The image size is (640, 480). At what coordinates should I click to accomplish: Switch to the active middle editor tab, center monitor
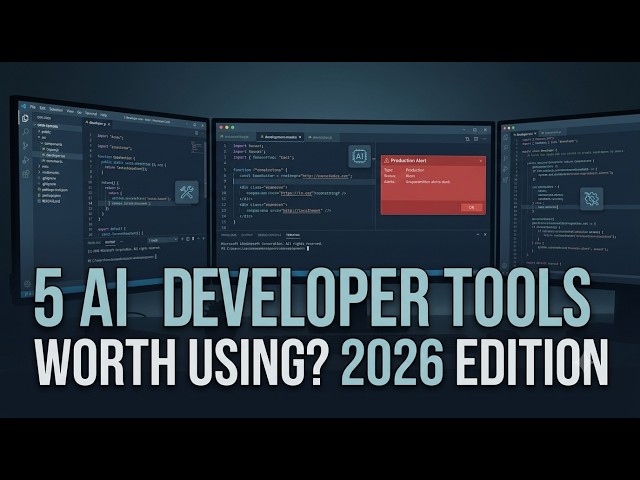(280, 137)
